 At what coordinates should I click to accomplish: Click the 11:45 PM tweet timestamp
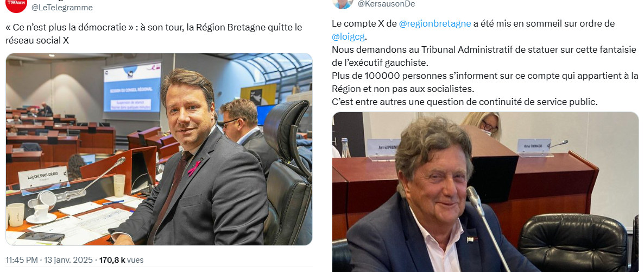[x=23, y=260]
